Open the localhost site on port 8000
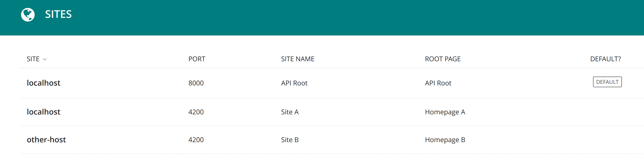This screenshot has width=644, height=155. coord(44,83)
